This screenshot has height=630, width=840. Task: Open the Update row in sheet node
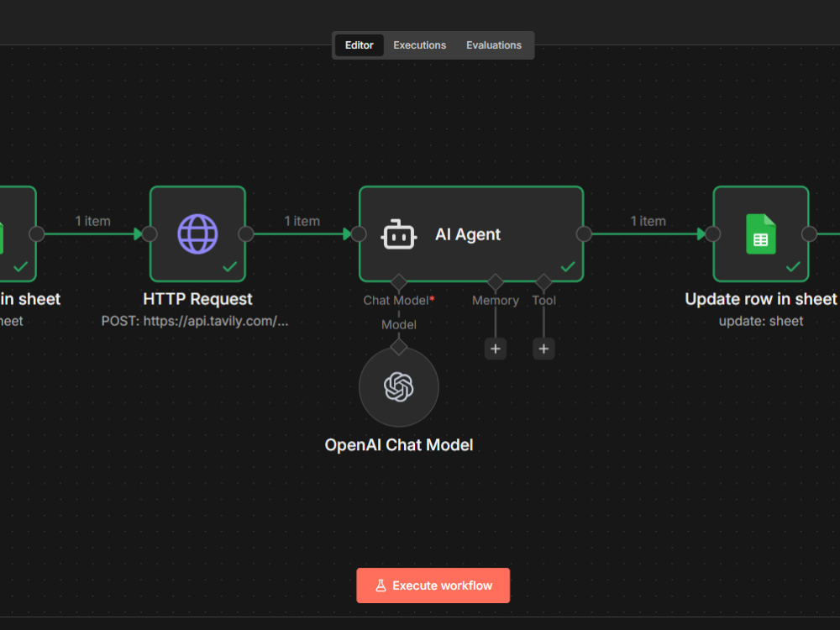(761, 234)
